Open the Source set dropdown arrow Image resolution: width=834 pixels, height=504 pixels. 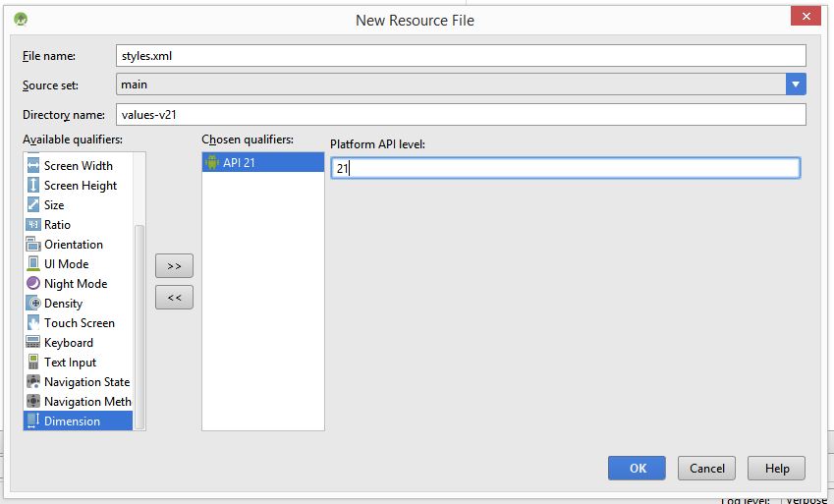796,84
